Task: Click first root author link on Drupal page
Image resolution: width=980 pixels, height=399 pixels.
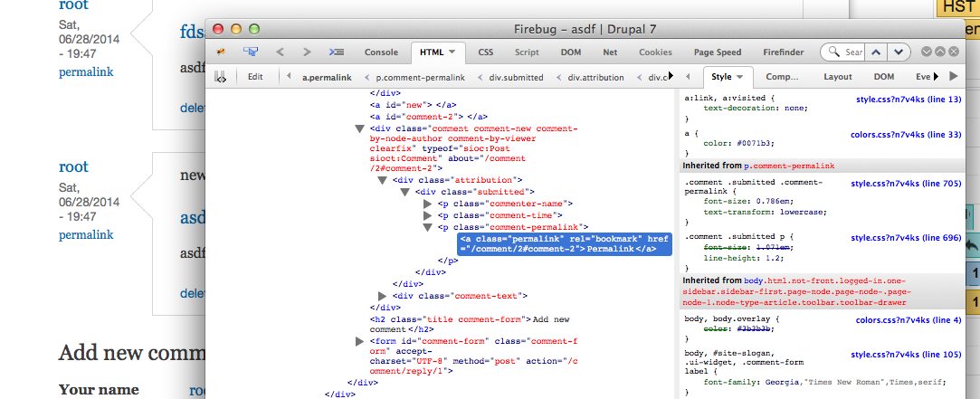Action: pyautogui.click(x=74, y=5)
